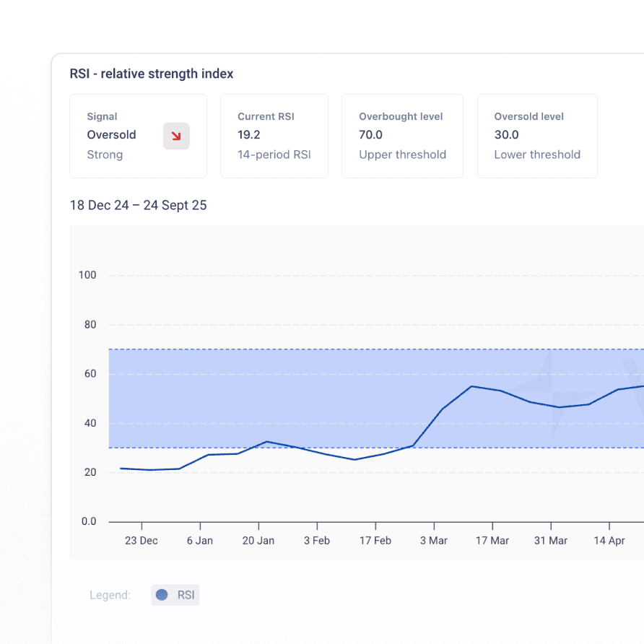Select the Signal Oversold card

pos(138,136)
